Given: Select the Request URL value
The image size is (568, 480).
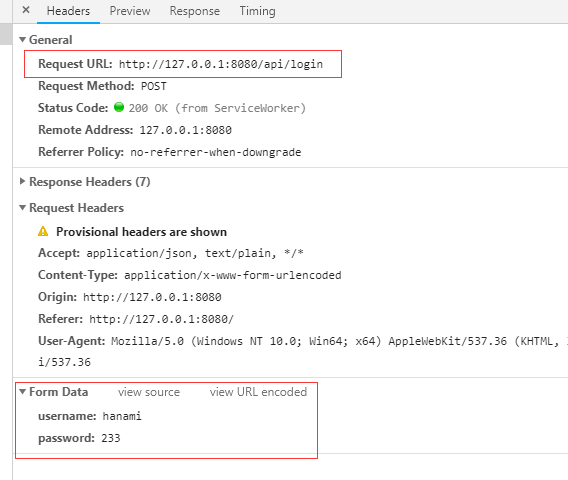Looking at the screenshot, I should [x=221, y=64].
